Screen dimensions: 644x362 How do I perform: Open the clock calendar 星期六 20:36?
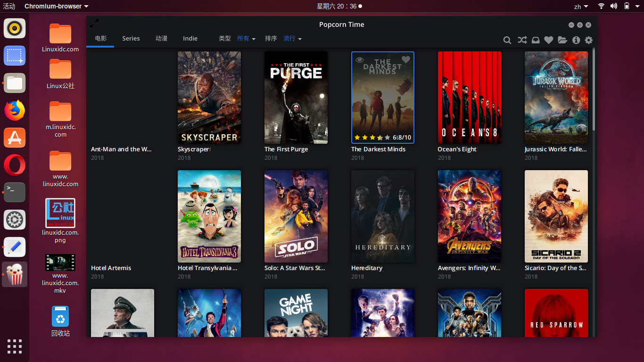(339, 6)
